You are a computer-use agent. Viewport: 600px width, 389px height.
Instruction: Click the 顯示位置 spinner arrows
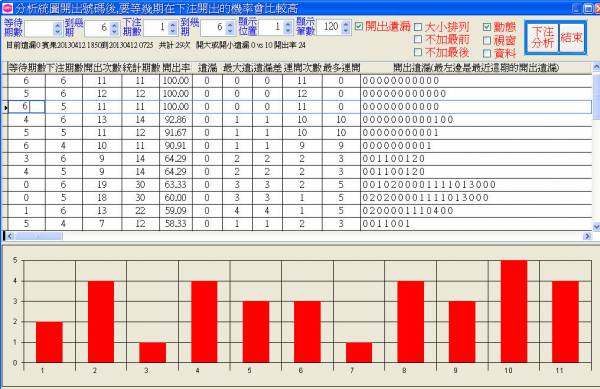point(289,28)
